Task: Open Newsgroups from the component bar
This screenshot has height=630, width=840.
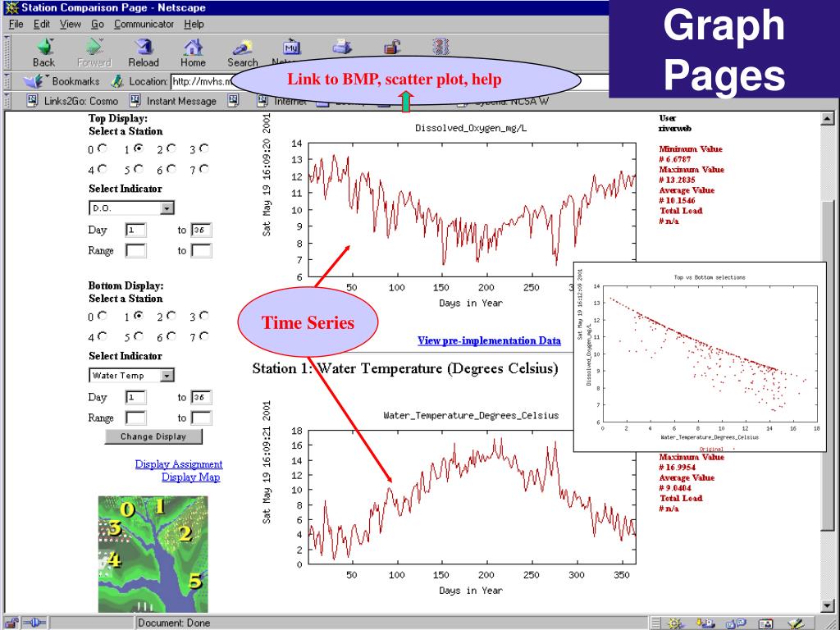Action: pyautogui.click(x=736, y=623)
